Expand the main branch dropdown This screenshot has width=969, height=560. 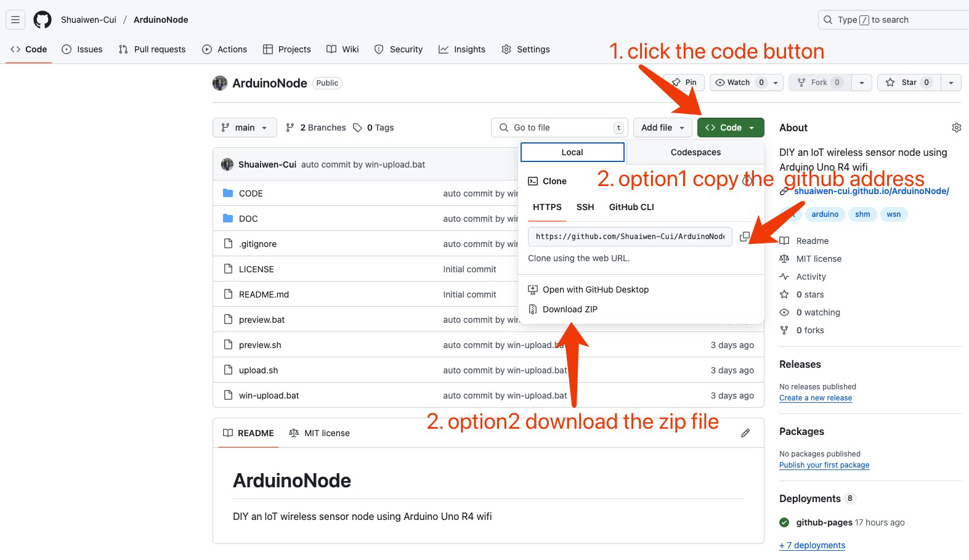point(245,128)
